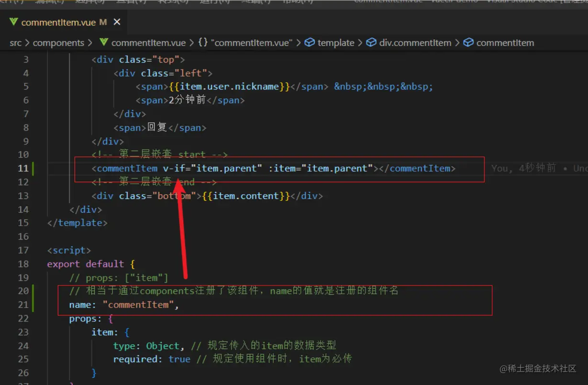Open the commentItem.vue file breadcrumb

(x=148, y=43)
